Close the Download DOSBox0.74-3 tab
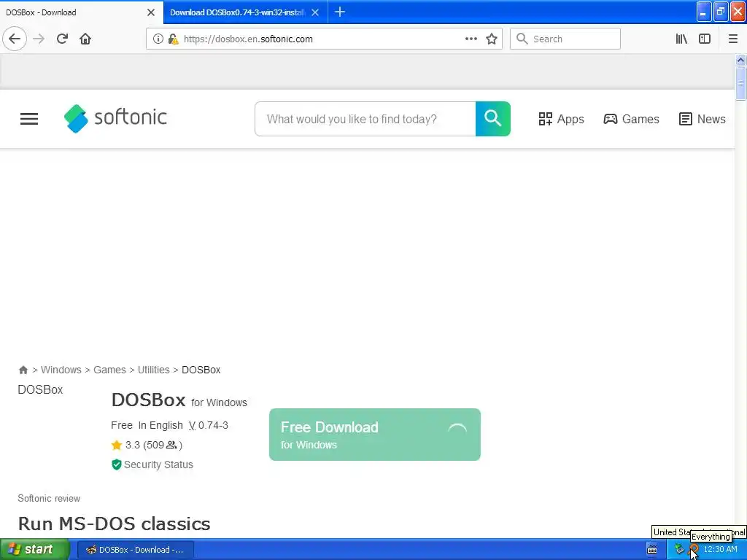This screenshot has width=747, height=560. click(315, 12)
